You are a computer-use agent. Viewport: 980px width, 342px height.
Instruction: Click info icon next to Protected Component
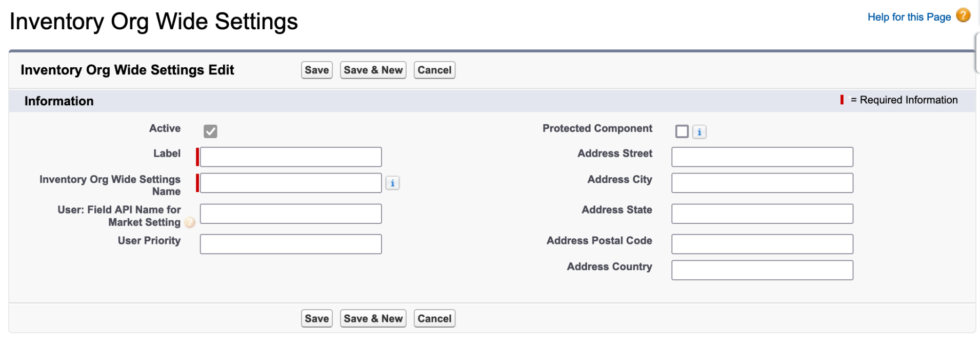coord(699,132)
